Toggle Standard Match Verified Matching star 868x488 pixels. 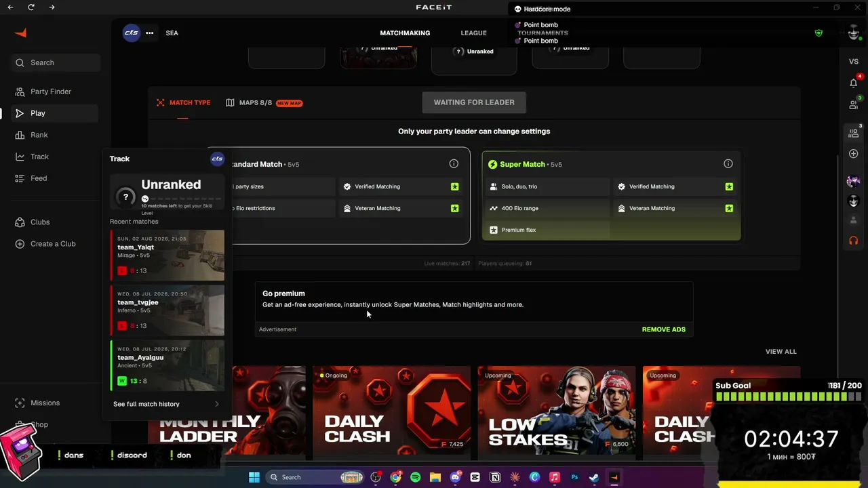[x=454, y=186]
